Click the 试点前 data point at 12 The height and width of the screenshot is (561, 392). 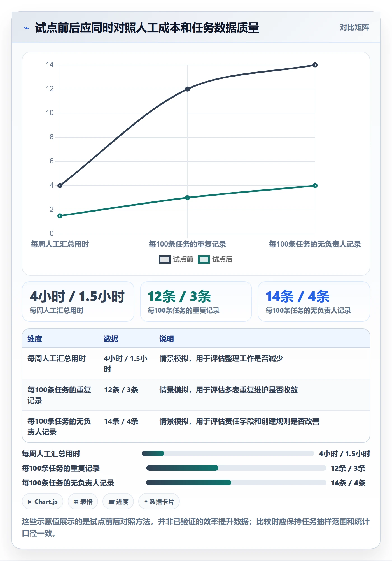188,89
